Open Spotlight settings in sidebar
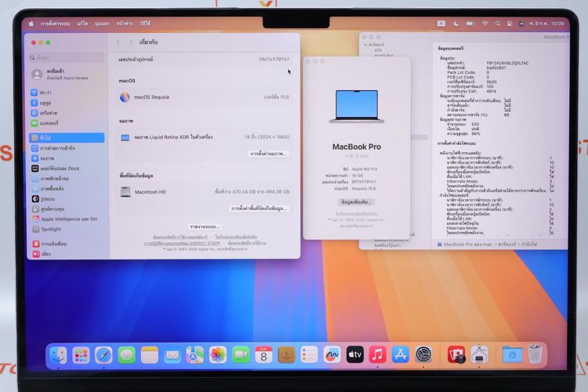The image size is (588, 392). [46, 229]
